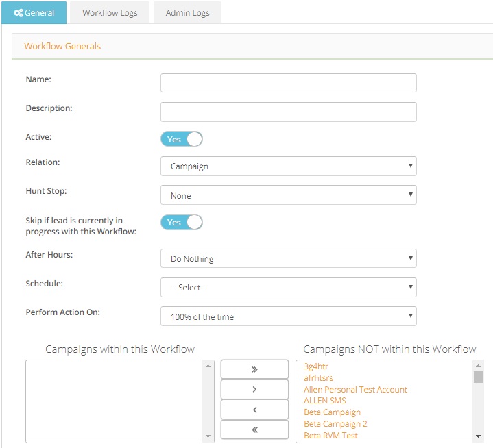Click the single left-arrow transfer button
493x448 pixels.
pos(254,410)
